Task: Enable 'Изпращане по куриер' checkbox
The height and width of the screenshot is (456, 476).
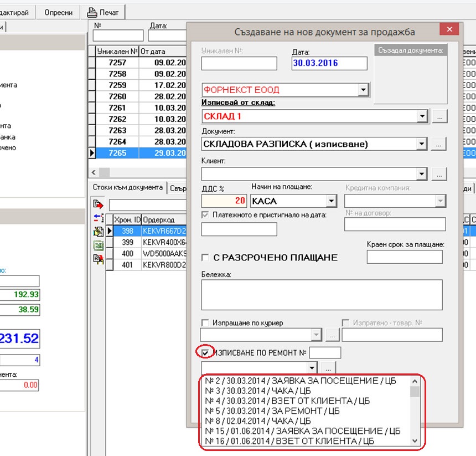Action: coord(205,322)
